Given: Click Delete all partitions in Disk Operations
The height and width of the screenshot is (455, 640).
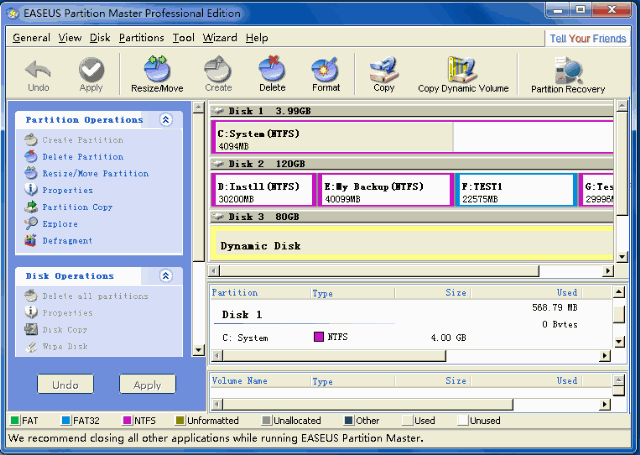Looking at the screenshot, I should point(87,296).
